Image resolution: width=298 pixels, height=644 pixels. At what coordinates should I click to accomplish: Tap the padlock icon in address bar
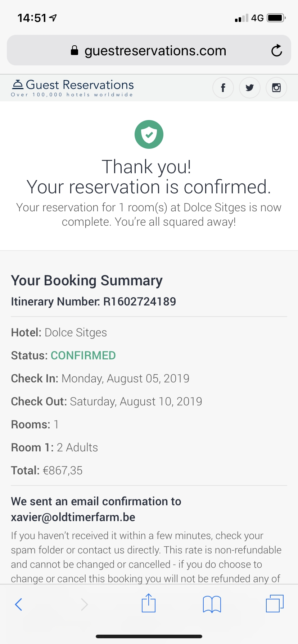click(x=74, y=51)
